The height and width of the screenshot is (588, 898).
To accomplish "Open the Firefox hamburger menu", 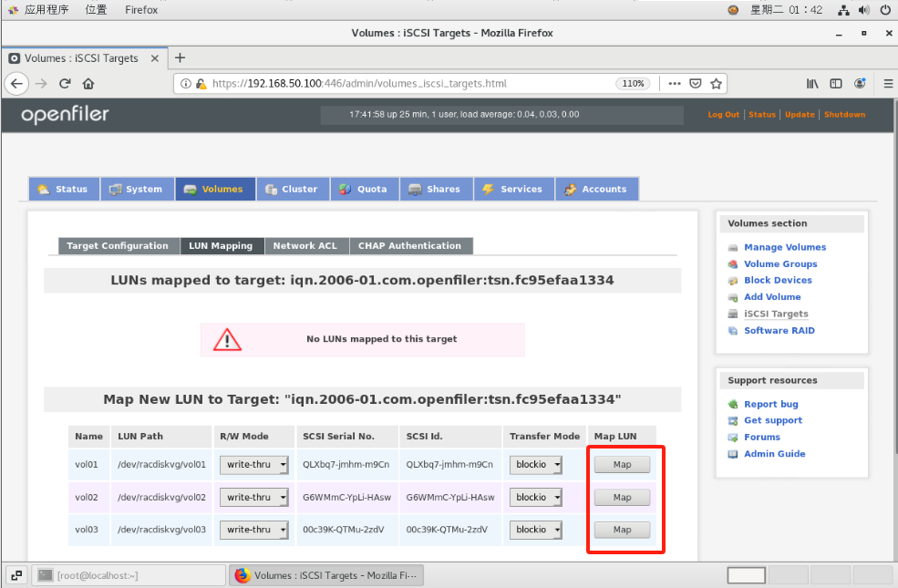I will click(x=888, y=84).
